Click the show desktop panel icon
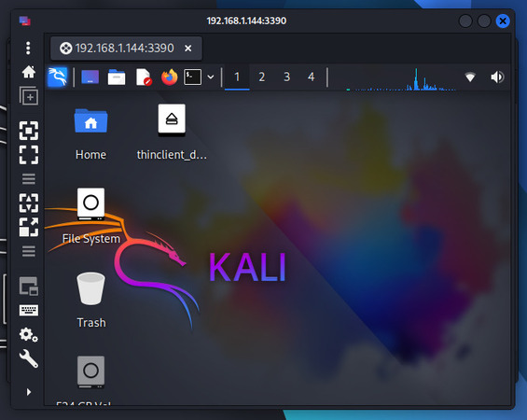This screenshot has height=420, width=527. pos(90,77)
